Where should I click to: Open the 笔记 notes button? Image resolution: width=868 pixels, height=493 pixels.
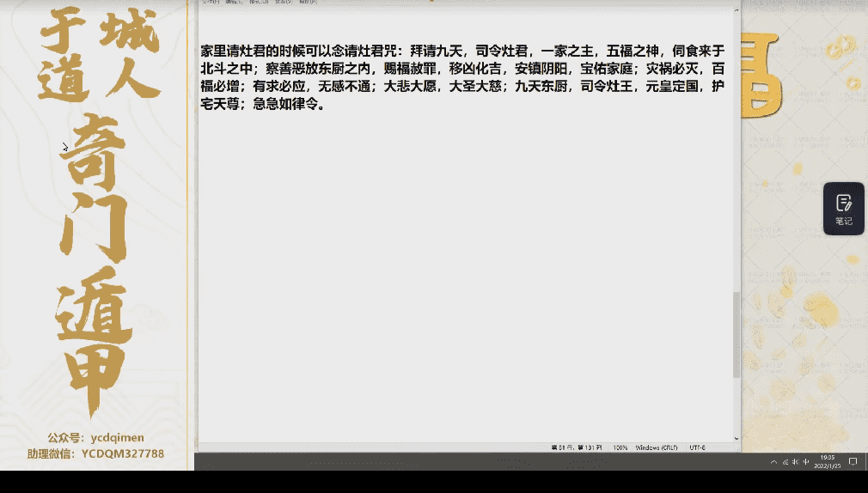843,210
